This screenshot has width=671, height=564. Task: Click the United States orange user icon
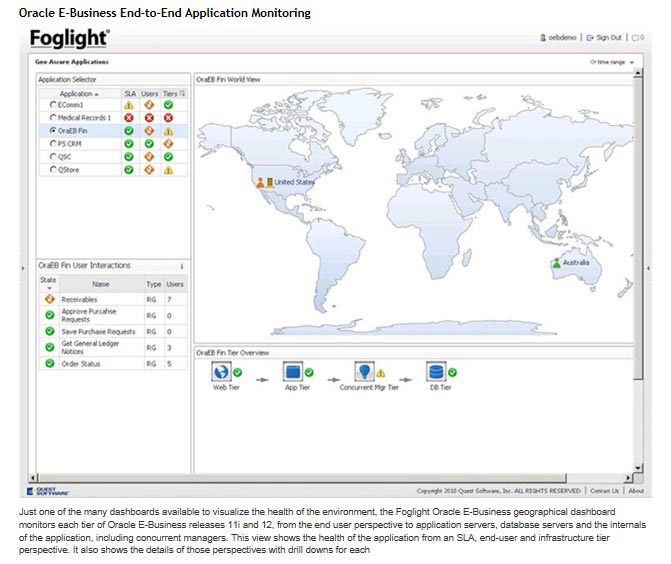point(260,183)
